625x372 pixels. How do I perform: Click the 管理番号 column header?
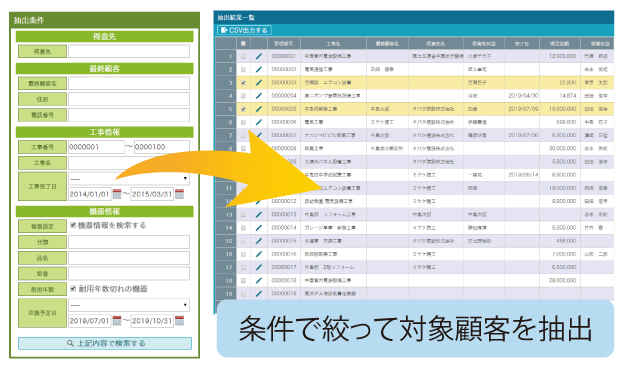click(x=283, y=43)
